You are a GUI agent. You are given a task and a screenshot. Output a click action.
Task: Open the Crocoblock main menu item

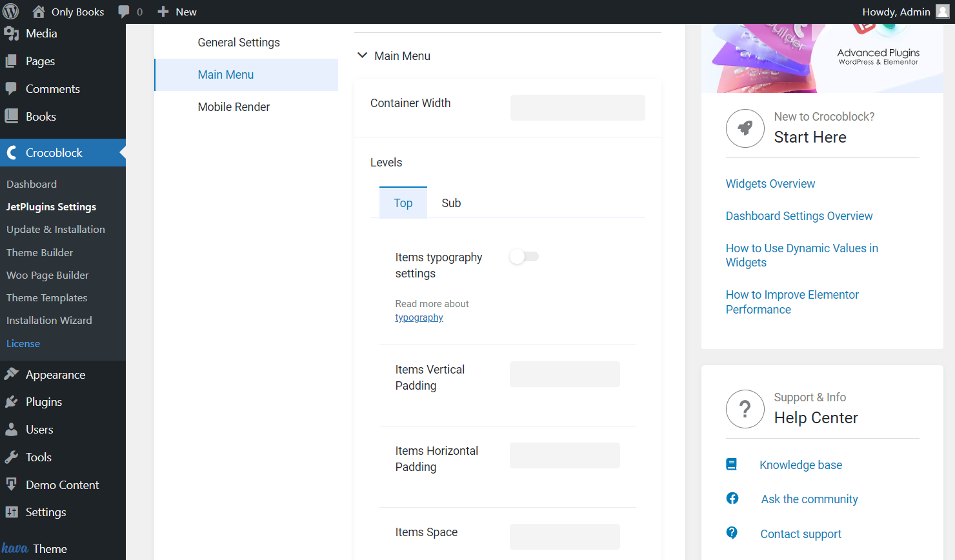[x=63, y=153]
